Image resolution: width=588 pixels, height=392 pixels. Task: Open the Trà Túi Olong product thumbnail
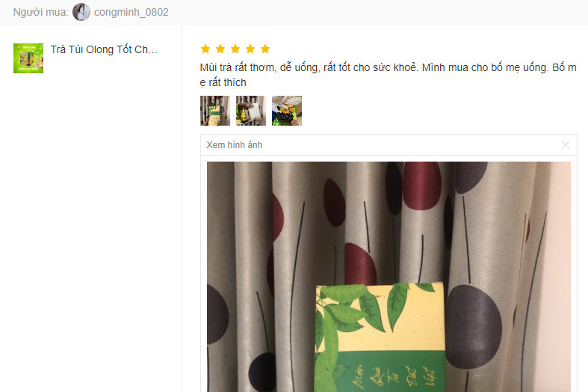point(28,58)
